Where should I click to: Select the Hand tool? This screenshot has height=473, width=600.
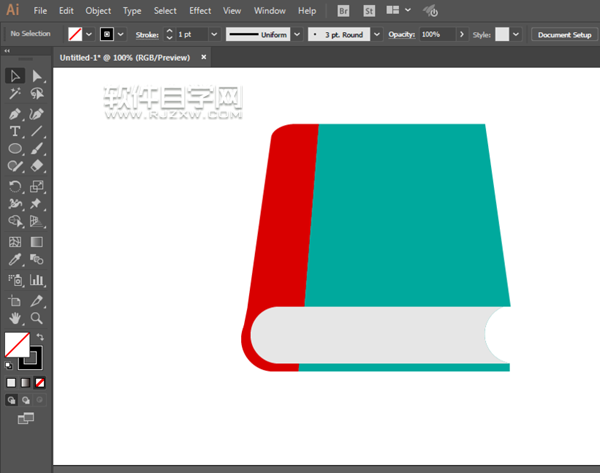tap(15, 318)
